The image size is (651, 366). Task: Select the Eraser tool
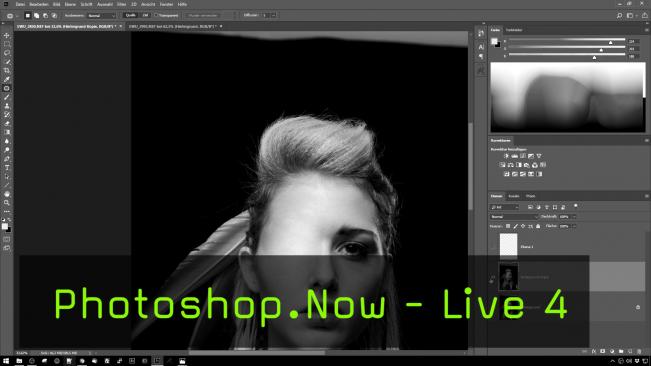coord(7,124)
